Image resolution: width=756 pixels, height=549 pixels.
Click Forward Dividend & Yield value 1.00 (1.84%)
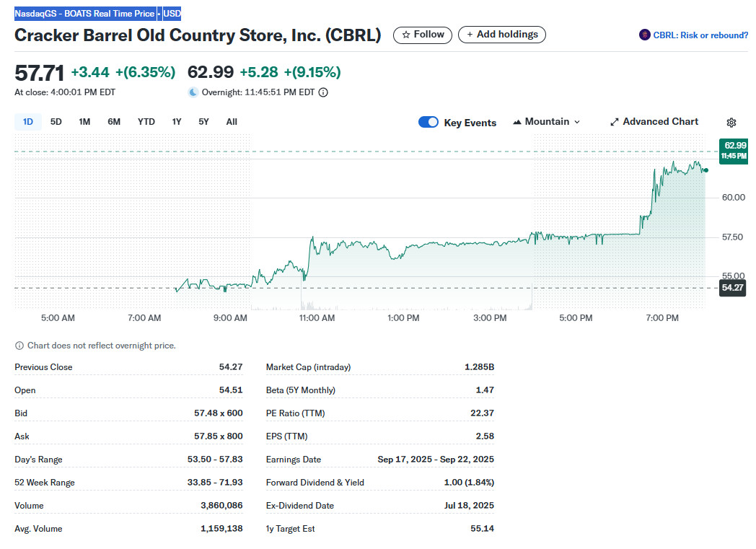(469, 483)
